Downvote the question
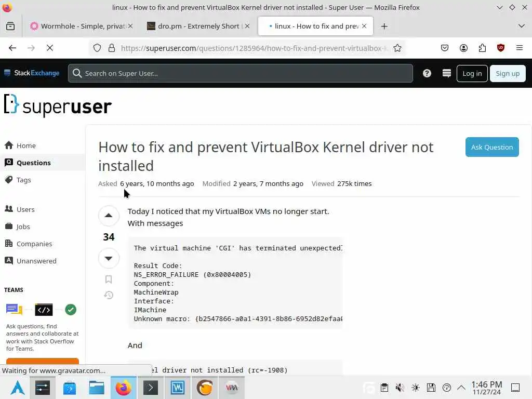Image resolution: width=532 pixels, height=399 pixels. click(109, 258)
